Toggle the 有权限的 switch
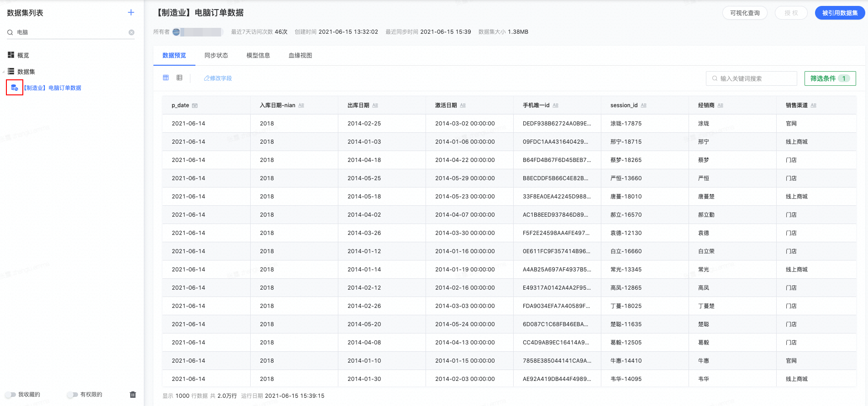 pos(72,395)
